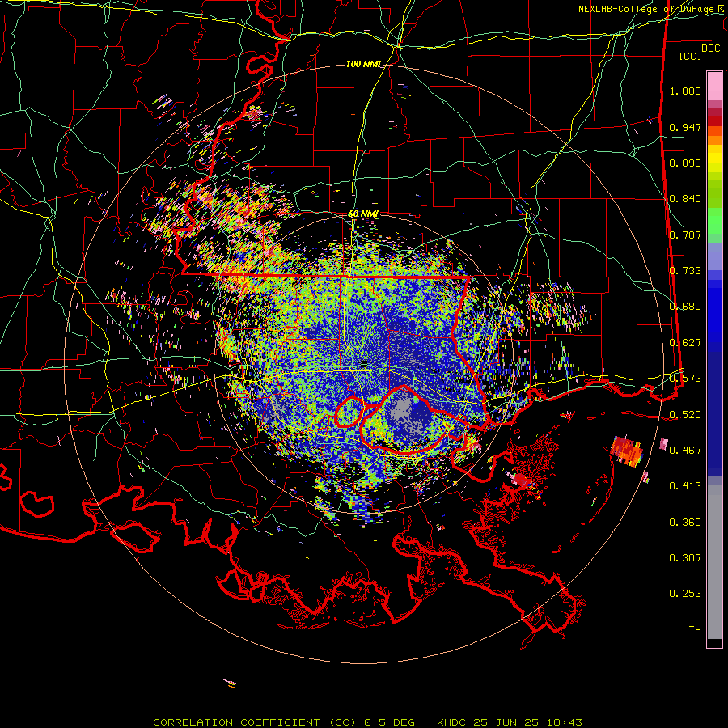Click the 50 NMI range ring label

tap(363, 214)
